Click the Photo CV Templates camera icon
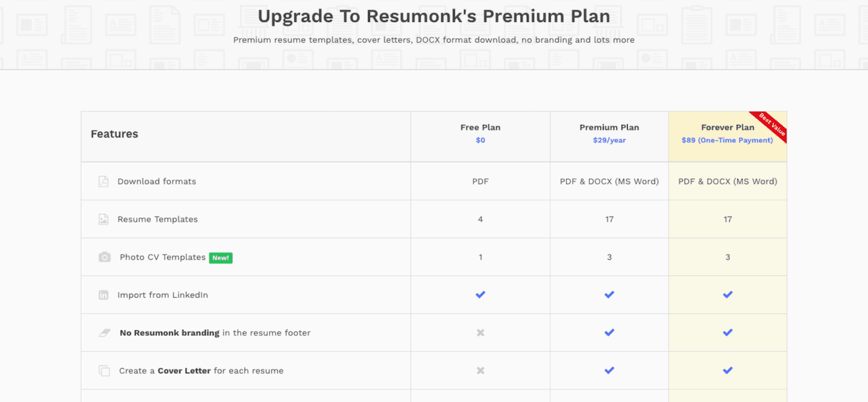Image resolution: width=868 pixels, height=402 pixels. (104, 257)
